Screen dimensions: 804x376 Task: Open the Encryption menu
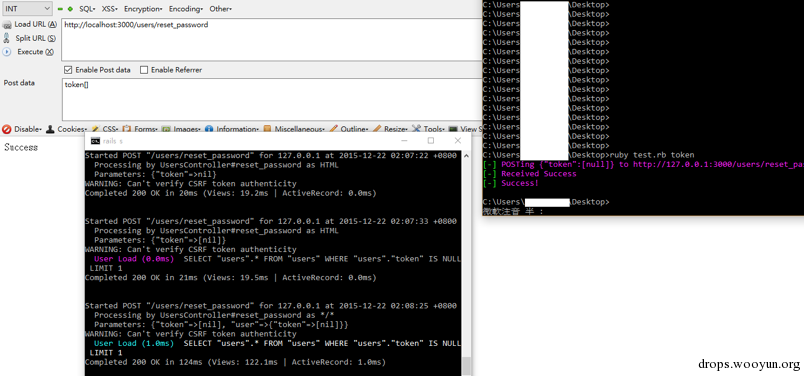pyautogui.click(x=143, y=9)
